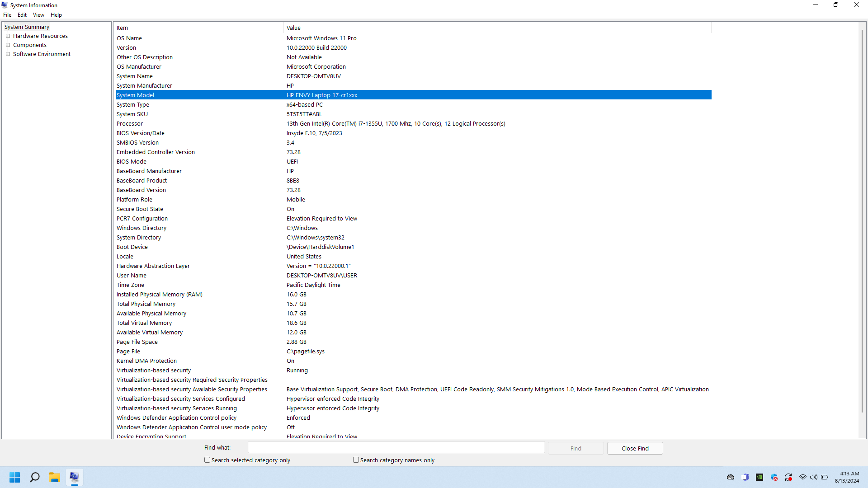Select the Version row
The width and height of the screenshot is (868, 488).
click(413, 48)
